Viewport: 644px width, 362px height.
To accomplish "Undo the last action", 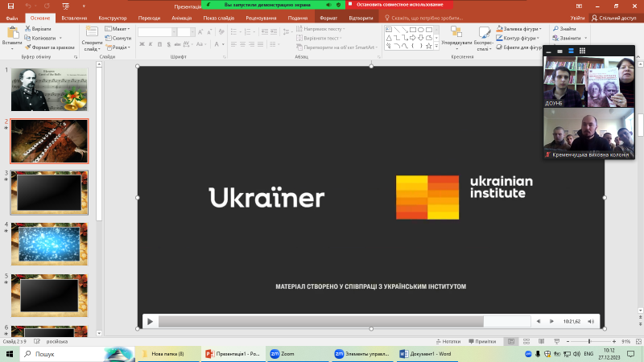I will tap(28, 6).
